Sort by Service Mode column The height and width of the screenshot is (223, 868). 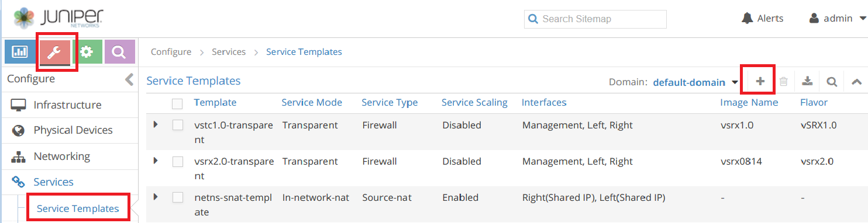(x=312, y=103)
